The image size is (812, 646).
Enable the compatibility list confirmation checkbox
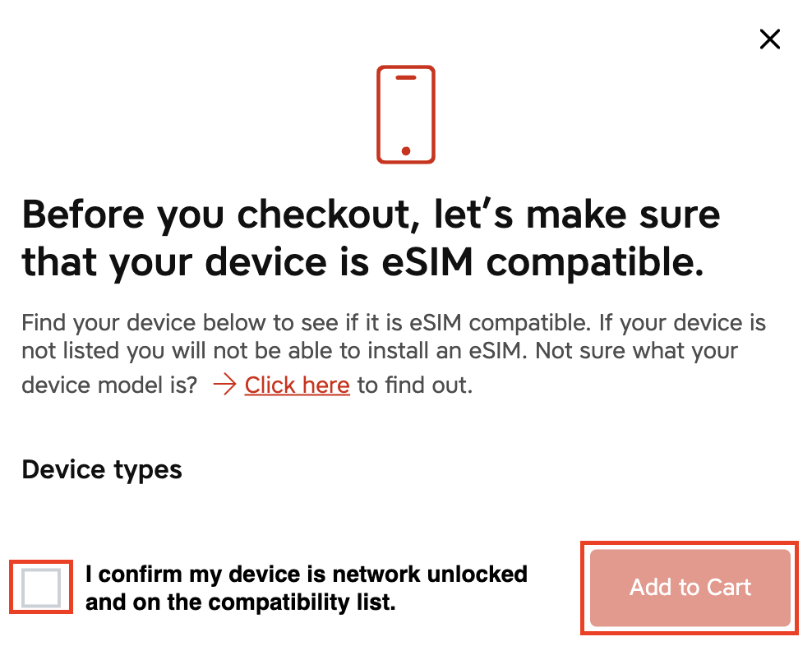point(40,588)
